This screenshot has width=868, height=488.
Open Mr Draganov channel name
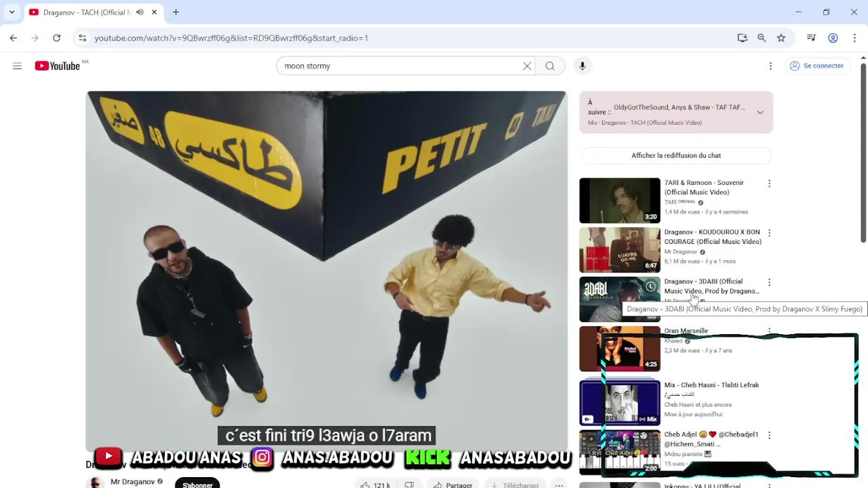(x=132, y=482)
